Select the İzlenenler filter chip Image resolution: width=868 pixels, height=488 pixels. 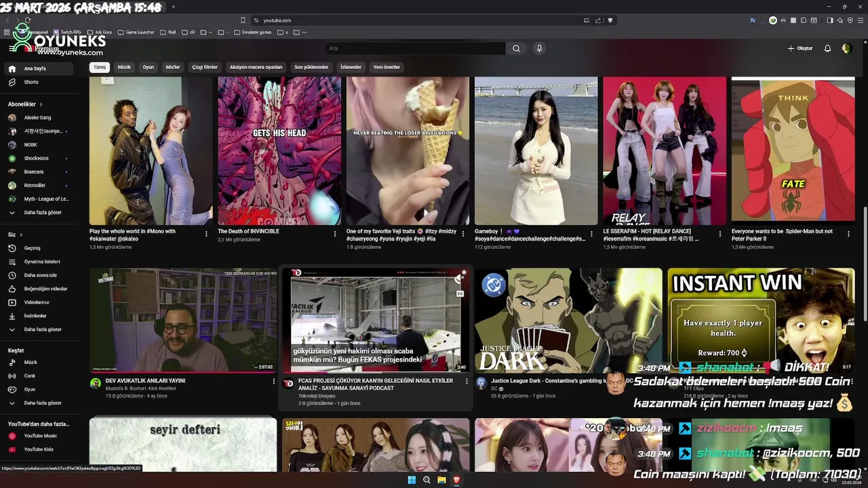[351, 67]
